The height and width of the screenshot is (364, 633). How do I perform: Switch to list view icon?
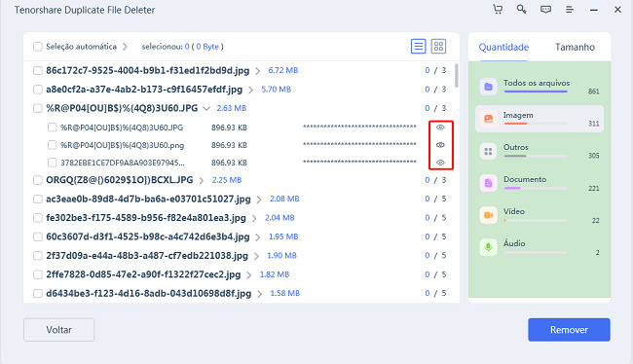click(x=418, y=47)
